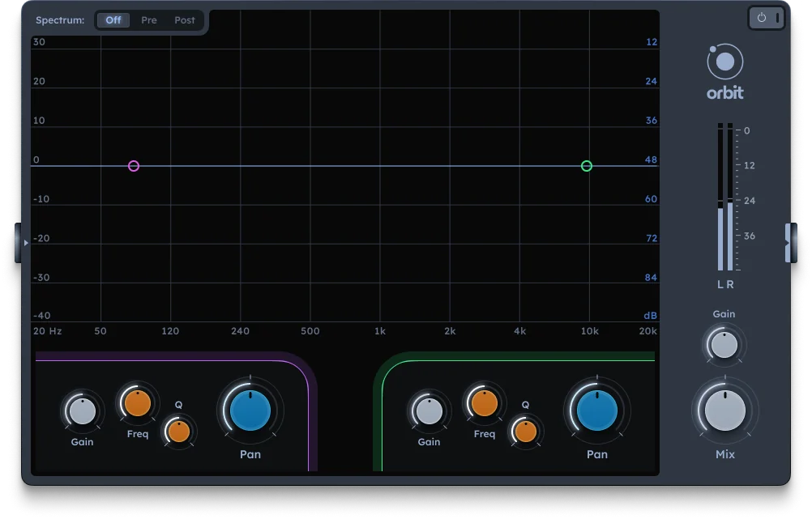Click the green band Gain knob
Image resolution: width=812 pixels, height=519 pixels.
click(429, 412)
